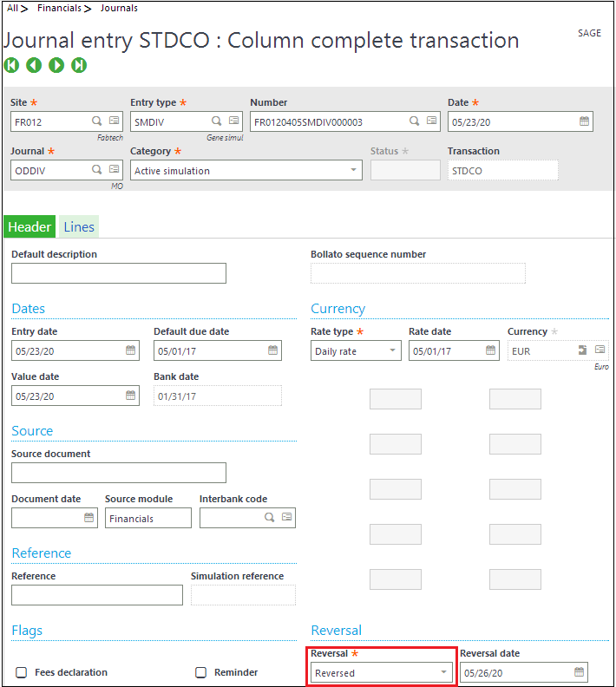Click the Source module field showing Financials
The image size is (616, 687).
click(x=148, y=518)
